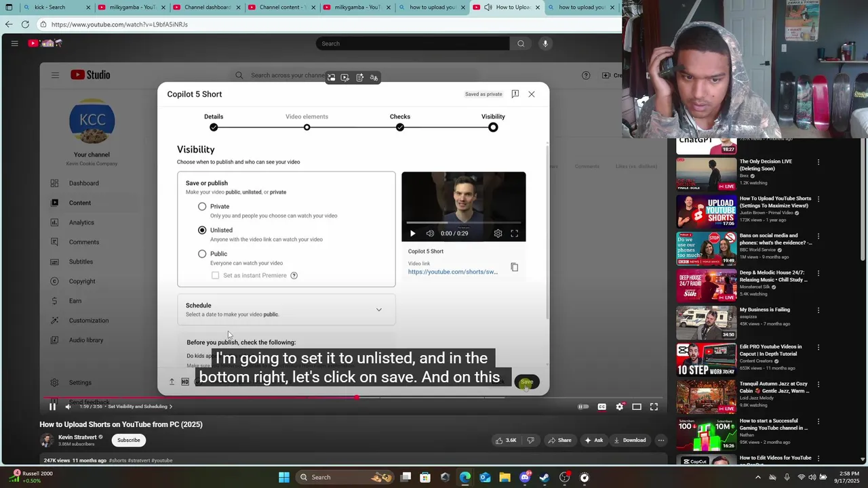Open the player settings gear

pos(619,407)
